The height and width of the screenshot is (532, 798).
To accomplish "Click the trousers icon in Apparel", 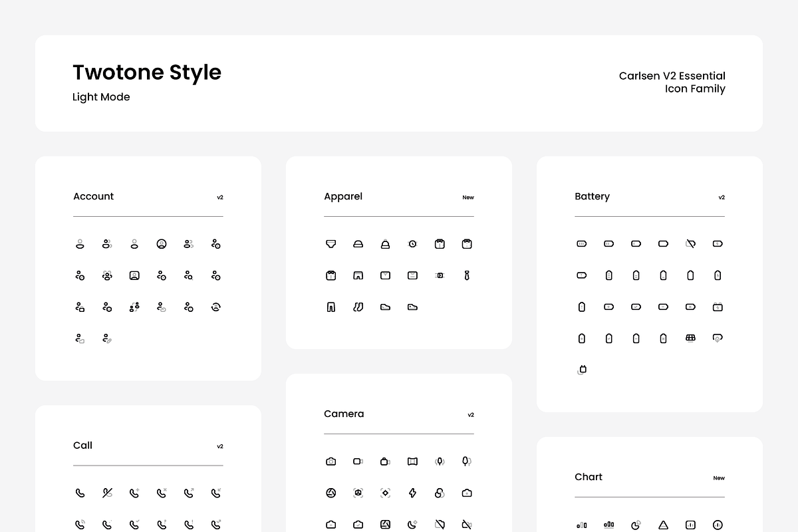I will coord(331,307).
